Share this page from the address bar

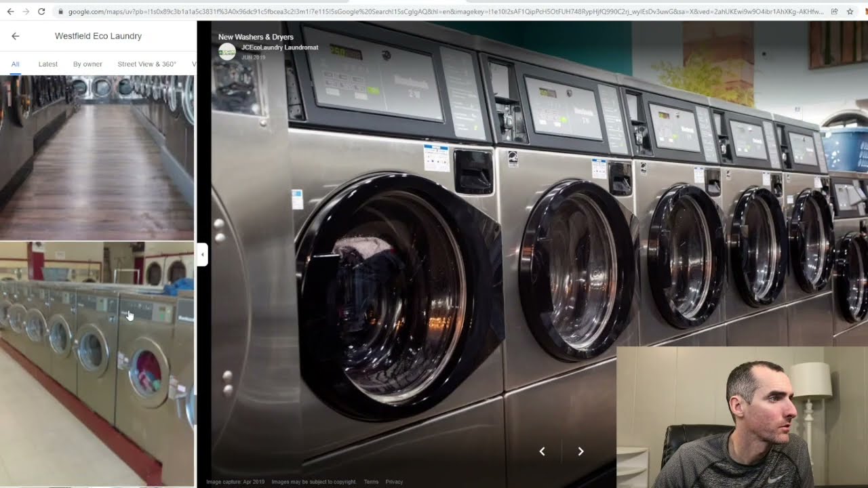click(x=835, y=12)
